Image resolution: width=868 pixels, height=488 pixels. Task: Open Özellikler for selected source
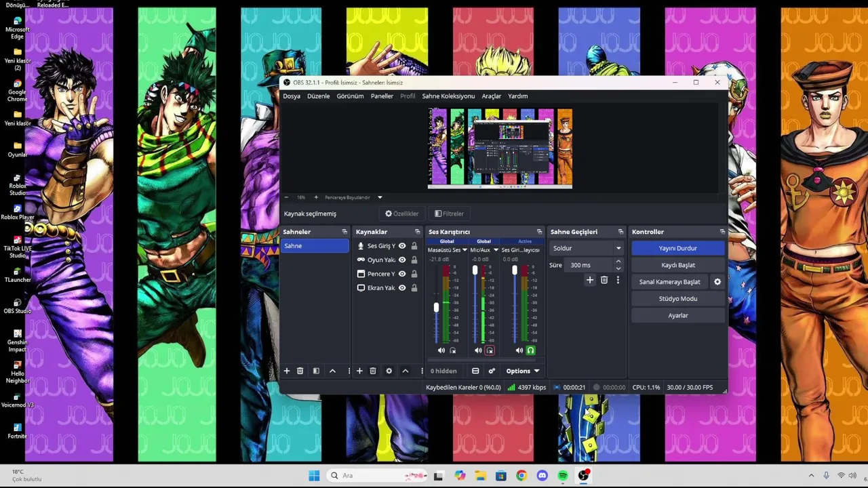click(x=402, y=213)
